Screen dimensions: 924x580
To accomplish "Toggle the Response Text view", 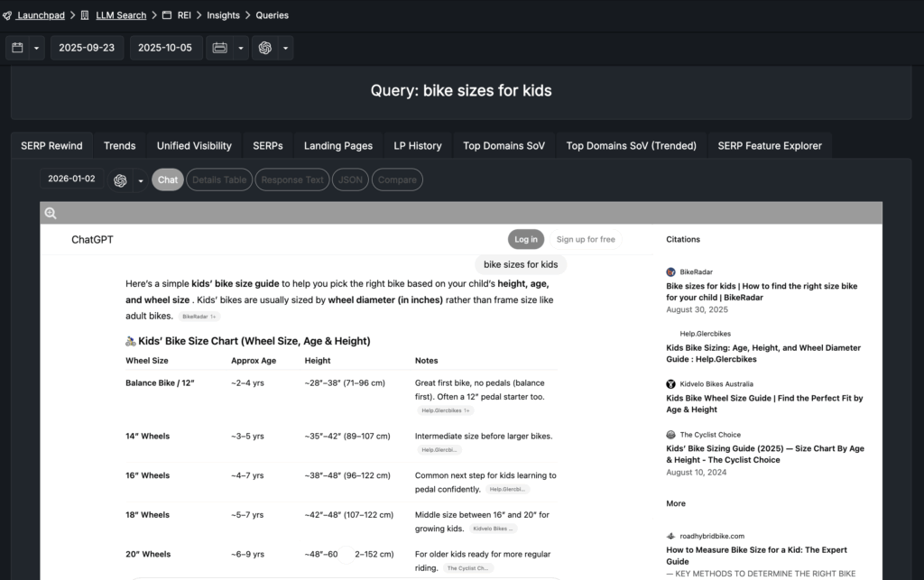I will 291,180.
